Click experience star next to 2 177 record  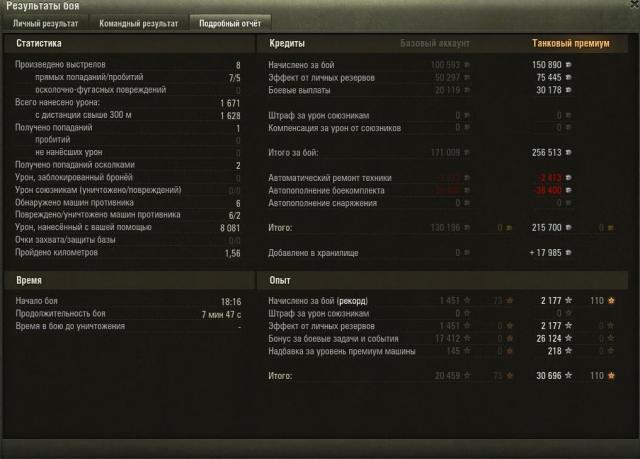568,301
